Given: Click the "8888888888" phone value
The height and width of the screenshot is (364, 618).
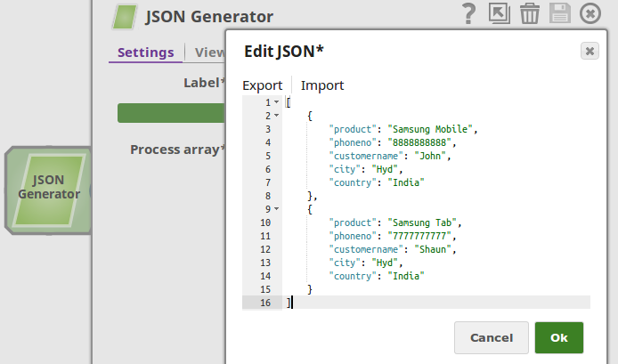Looking at the screenshot, I should 419,142.
